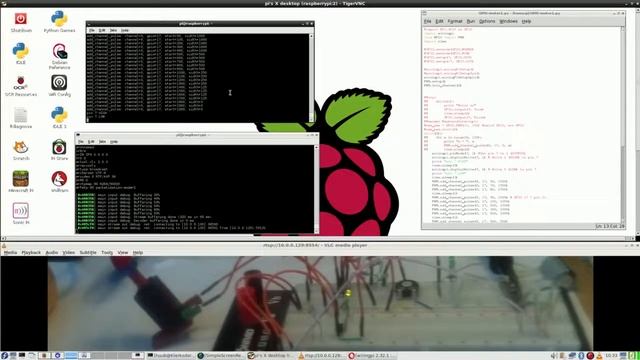The width and height of the screenshot is (640, 360).
Task: Open VLC Audio menu
Action: pyautogui.click(x=51, y=253)
